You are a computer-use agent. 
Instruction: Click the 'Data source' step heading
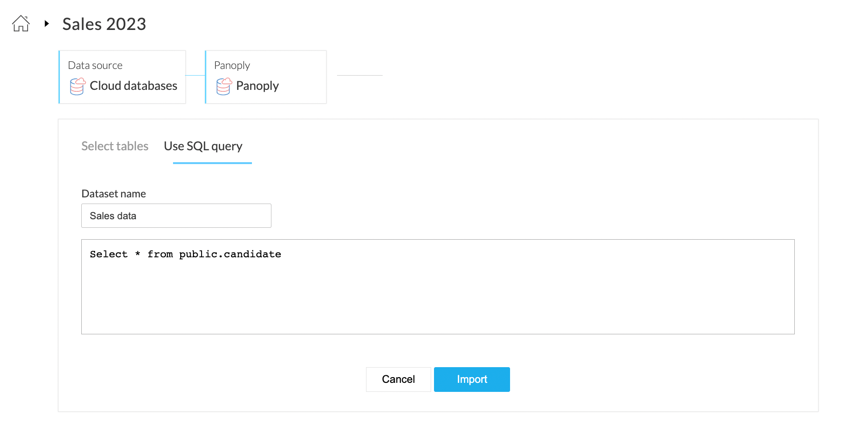point(95,65)
